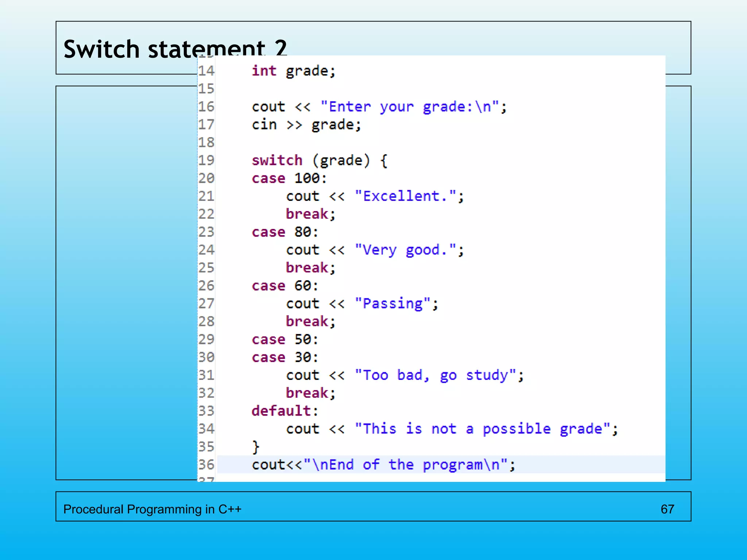Click the 'cin >> grade;' line
Image resolution: width=747 pixels, height=560 pixels.
(306, 125)
